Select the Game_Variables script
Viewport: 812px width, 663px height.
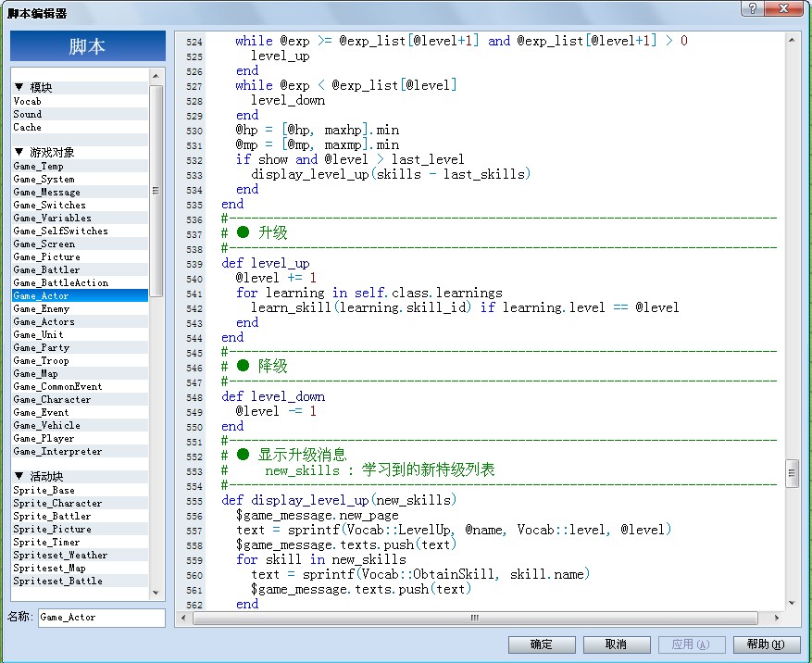click(x=81, y=218)
